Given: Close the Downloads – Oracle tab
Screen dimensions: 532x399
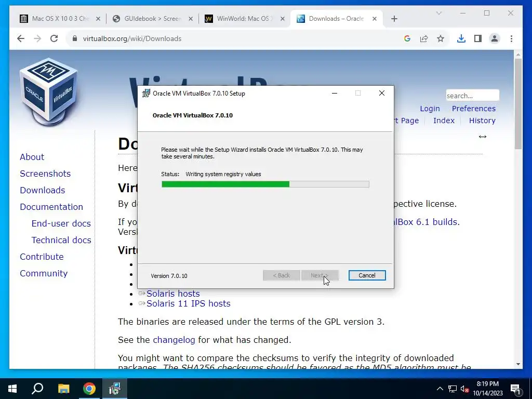Looking at the screenshot, I should [375, 19].
